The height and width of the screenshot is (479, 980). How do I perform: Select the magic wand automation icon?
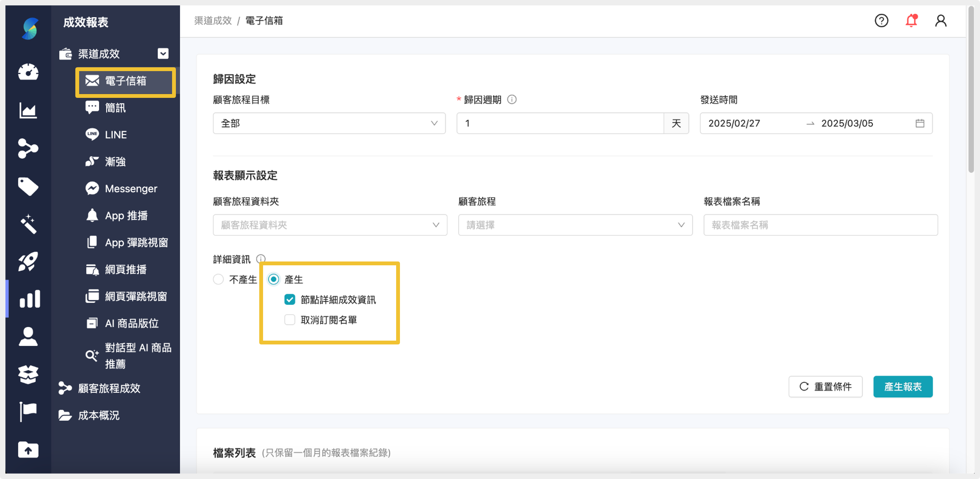pos(28,224)
